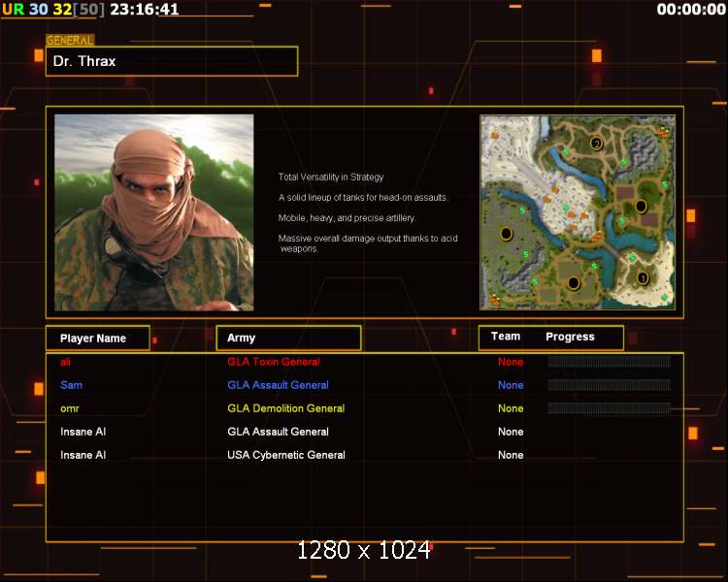Viewport: 728px width, 582px height.
Task: Click the 23:16:41 clock readout
Action: tap(145, 10)
